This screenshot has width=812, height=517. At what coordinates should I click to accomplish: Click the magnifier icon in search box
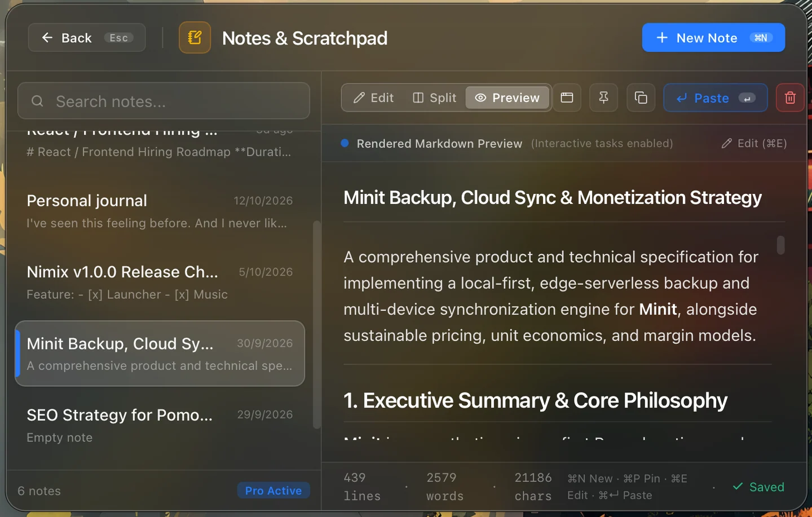pyautogui.click(x=37, y=101)
